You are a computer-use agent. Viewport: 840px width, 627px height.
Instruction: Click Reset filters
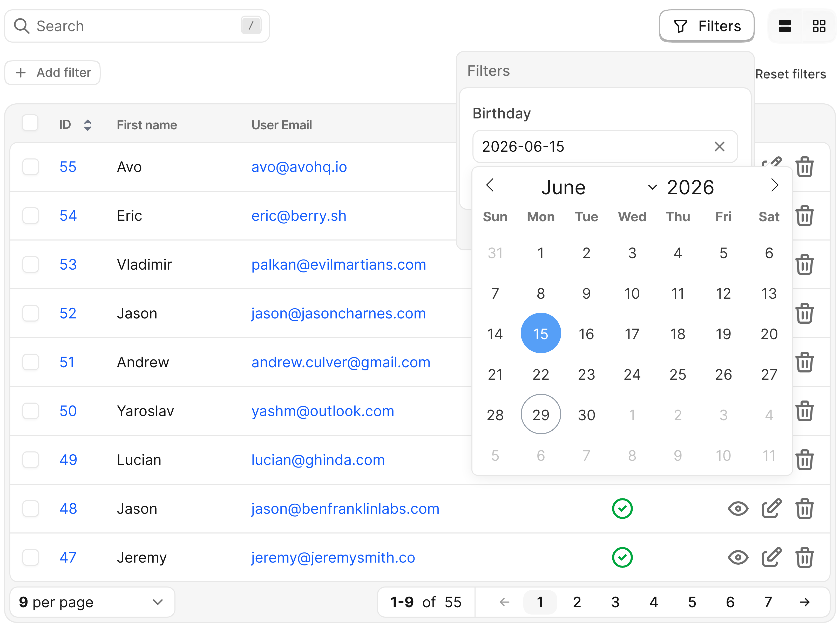click(790, 74)
